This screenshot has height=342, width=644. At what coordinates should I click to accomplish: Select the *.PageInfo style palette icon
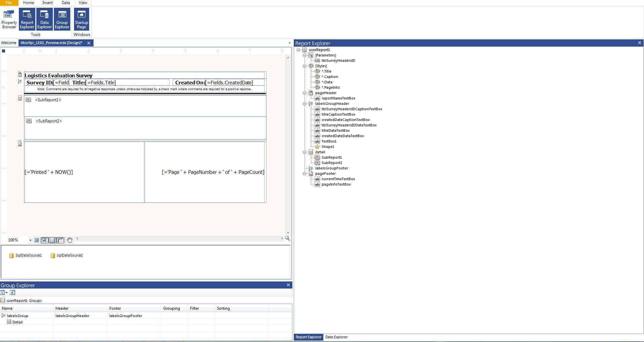317,87
